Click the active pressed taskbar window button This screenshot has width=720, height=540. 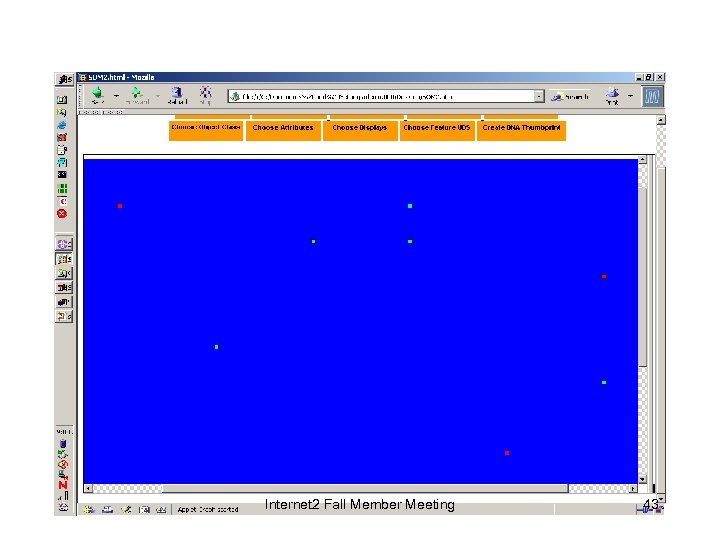pyautogui.click(x=64, y=259)
